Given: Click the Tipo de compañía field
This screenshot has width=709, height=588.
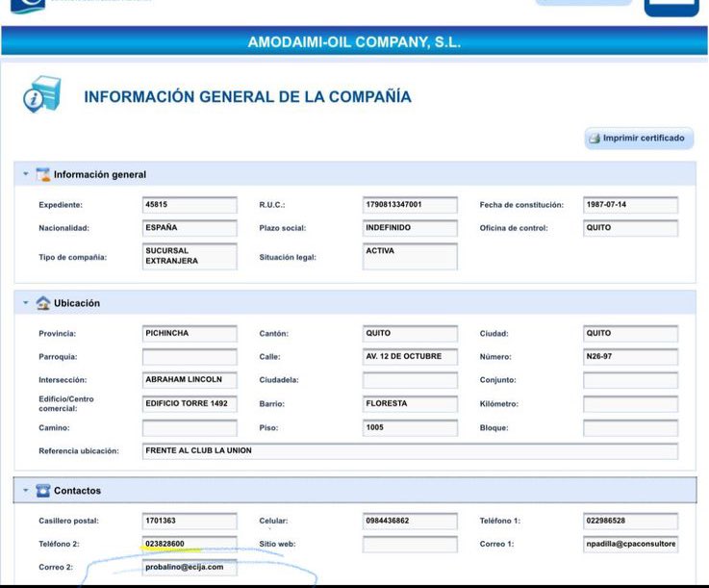Looking at the screenshot, I should click(190, 256).
